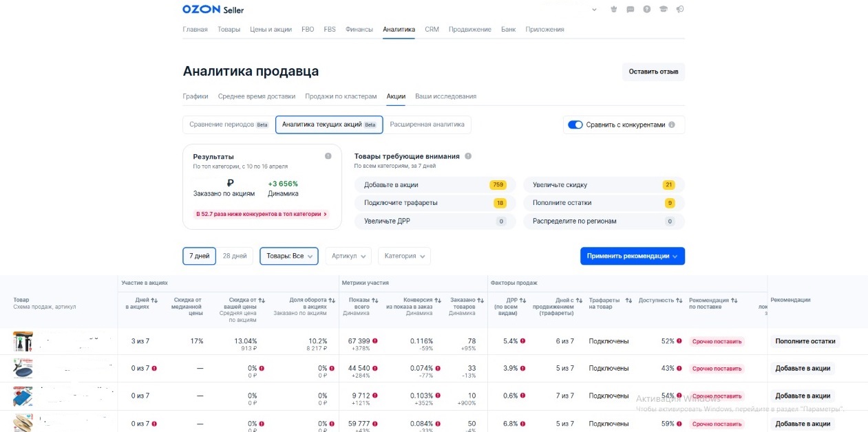Open the Артикул filter dropdown
Screen dimensions: 868x432
(348, 256)
